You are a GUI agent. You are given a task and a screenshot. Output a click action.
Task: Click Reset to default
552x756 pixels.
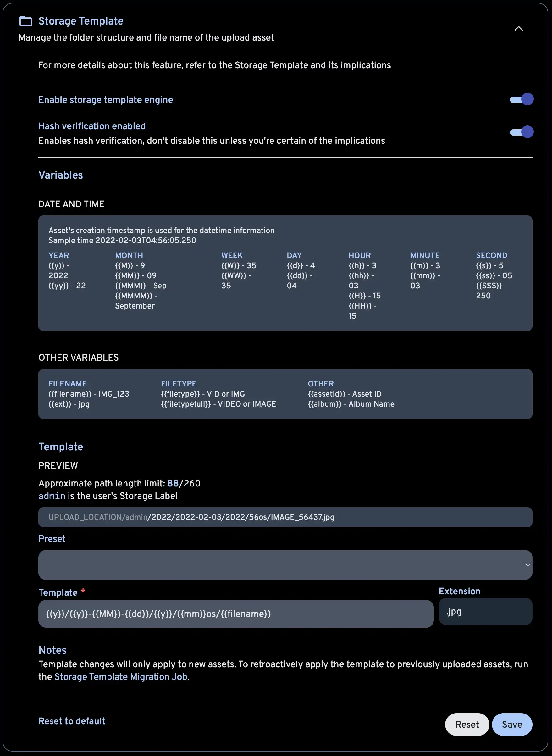(x=71, y=720)
